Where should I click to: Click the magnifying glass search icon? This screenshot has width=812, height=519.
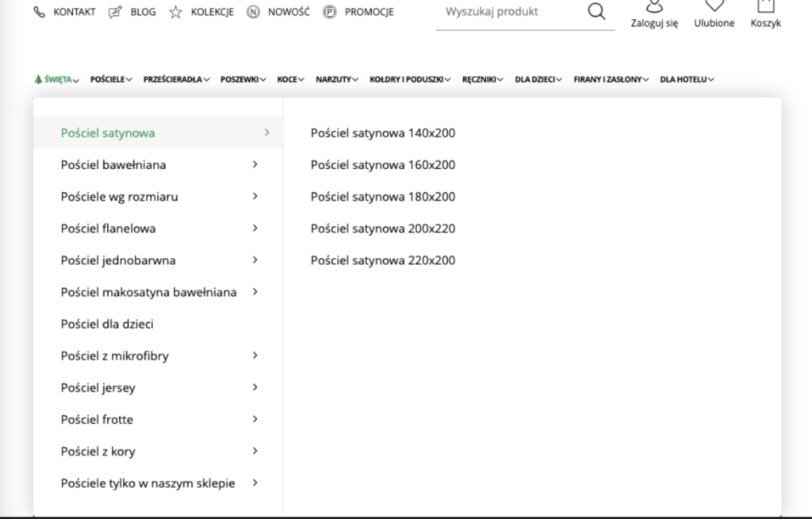[596, 11]
